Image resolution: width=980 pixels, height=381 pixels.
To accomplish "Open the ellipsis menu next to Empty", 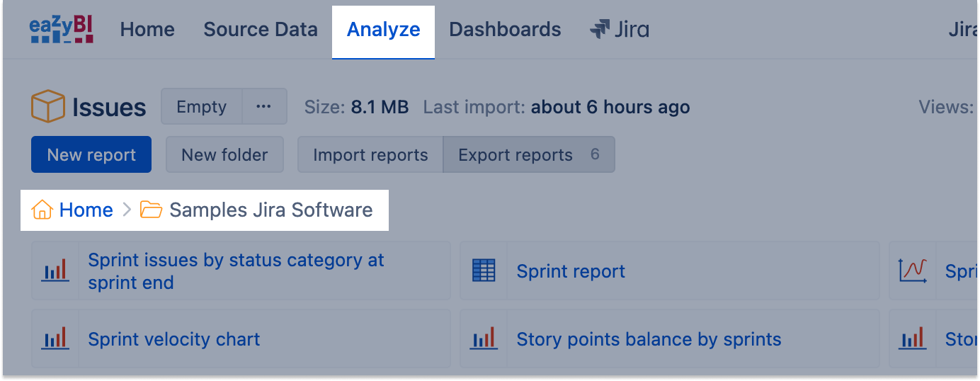I will pyautogui.click(x=264, y=107).
